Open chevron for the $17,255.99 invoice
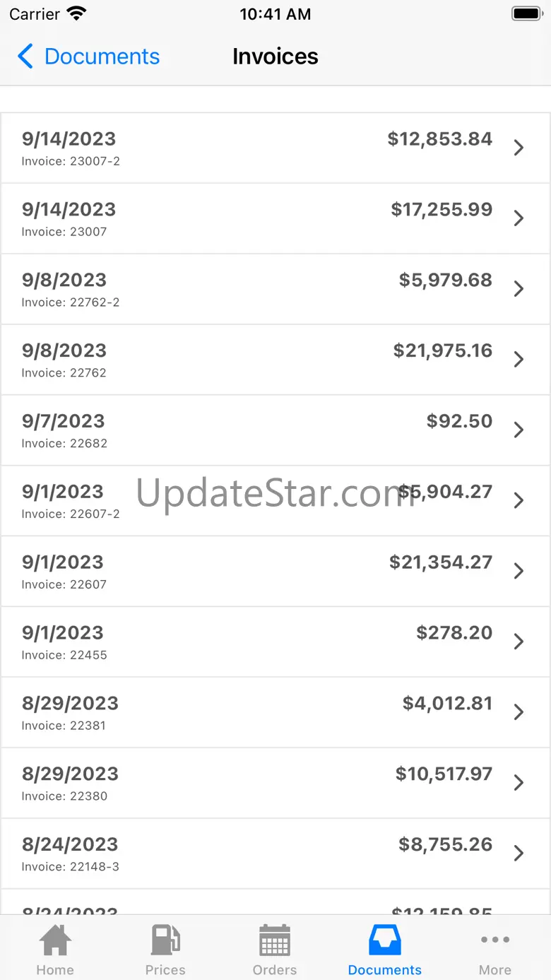This screenshot has height=980, width=551. pos(519,218)
